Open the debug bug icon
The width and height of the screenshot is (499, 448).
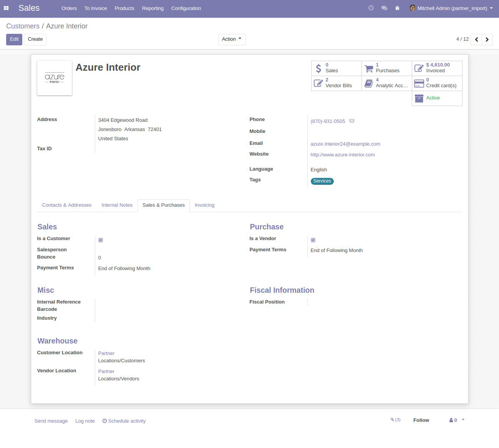point(398,8)
